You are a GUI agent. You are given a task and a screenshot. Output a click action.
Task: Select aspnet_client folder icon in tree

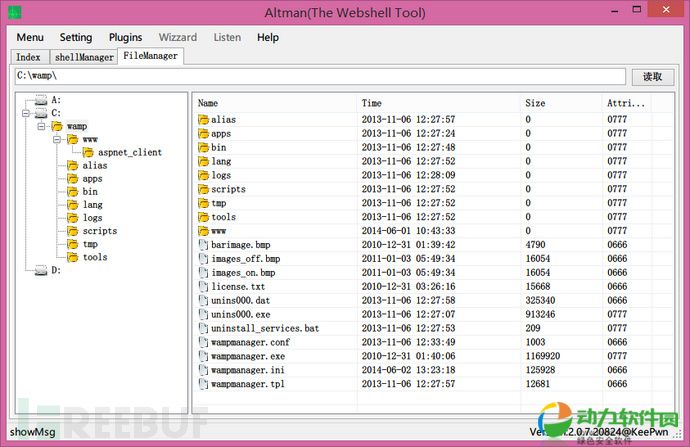coord(88,153)
